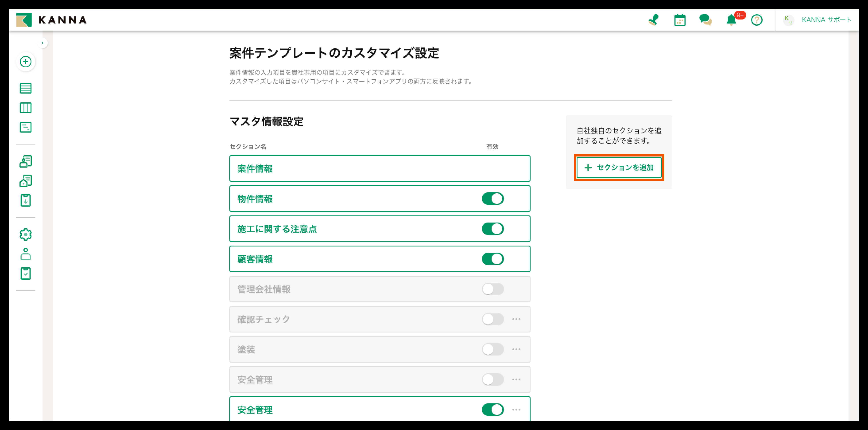This screenshot has height=430, width=868.
Task: Disable the 物件情報 section toggle
Action: pyautogui.click(x=492, y=199)
